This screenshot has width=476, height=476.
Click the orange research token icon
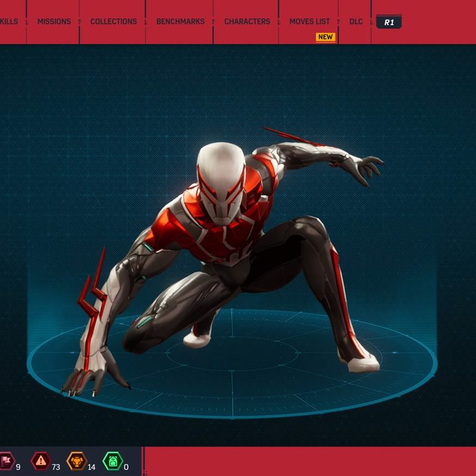click(77, 461)
